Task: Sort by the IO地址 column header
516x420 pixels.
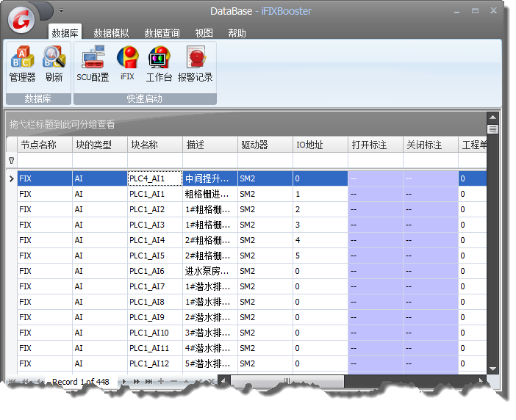Action: coord(320,145)
